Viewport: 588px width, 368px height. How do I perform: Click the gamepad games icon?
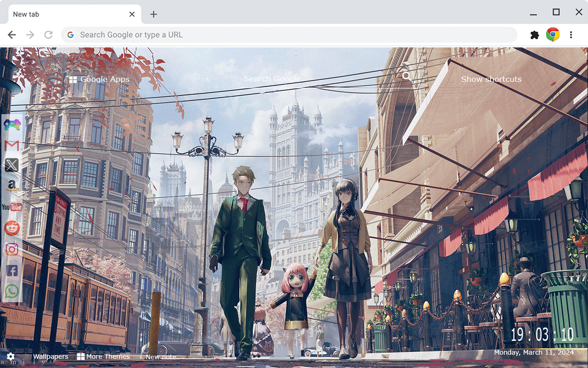coord(11,124)
